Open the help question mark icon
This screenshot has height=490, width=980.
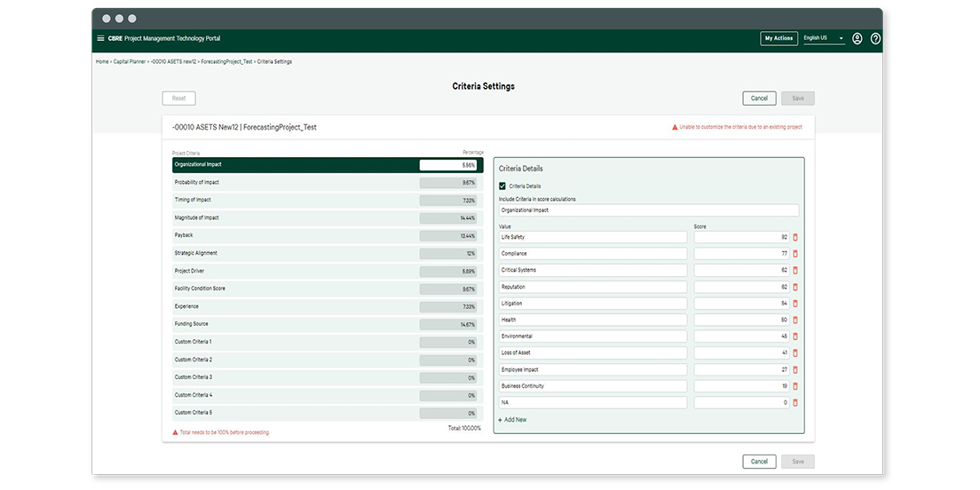pyautogui.click(x=875, y=38)
